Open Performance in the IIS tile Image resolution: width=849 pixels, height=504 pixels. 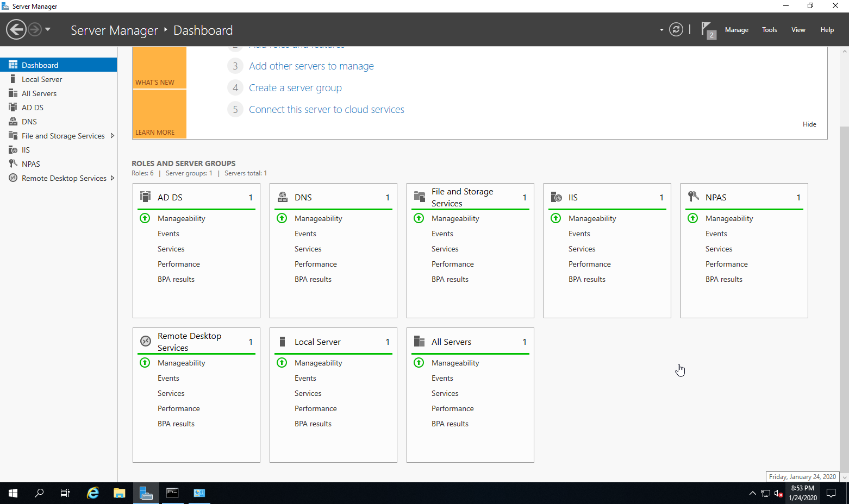coord(590,264)
